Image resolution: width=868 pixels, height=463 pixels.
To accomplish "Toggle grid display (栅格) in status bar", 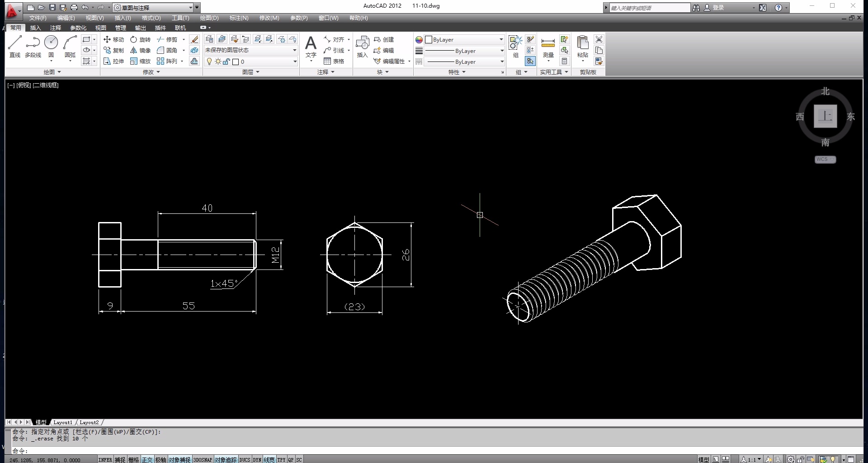I will (x=133, y=459).
